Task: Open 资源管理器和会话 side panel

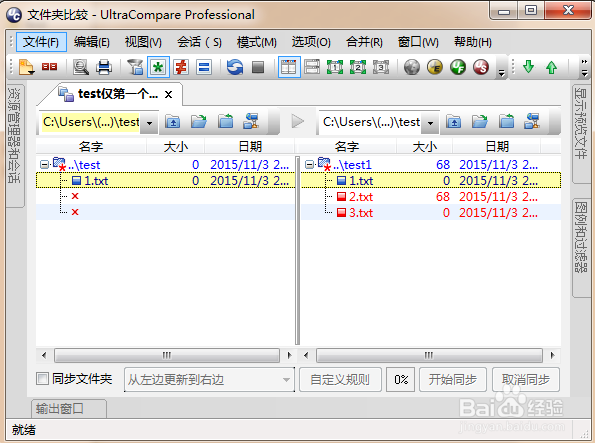Action: (15, 145)
